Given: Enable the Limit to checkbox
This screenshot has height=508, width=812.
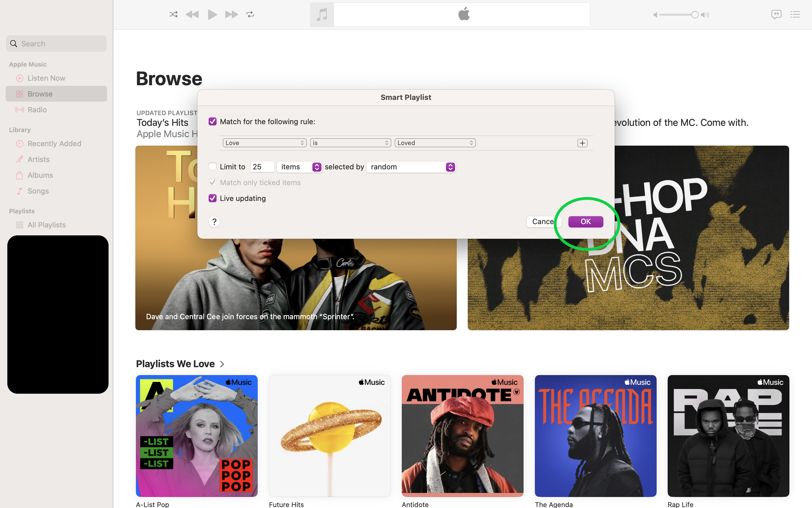Looking at the screenshot, I should 212,167.
